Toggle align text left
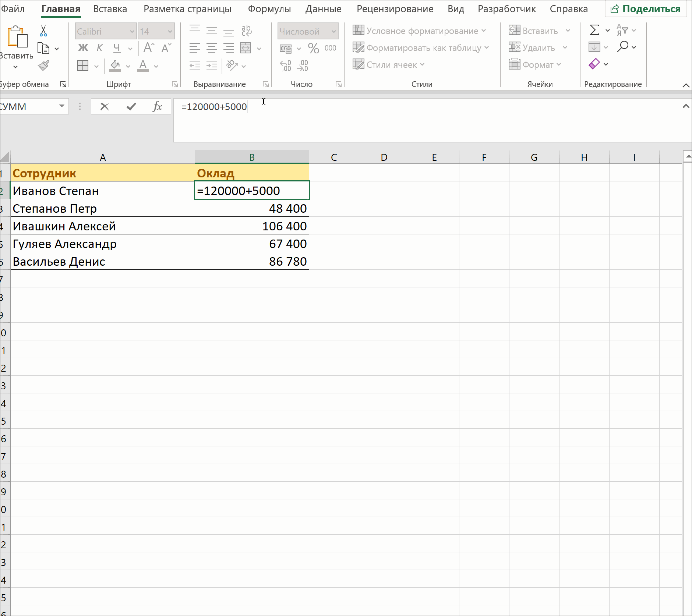The image size is (692, 616). tap(194, 48)
